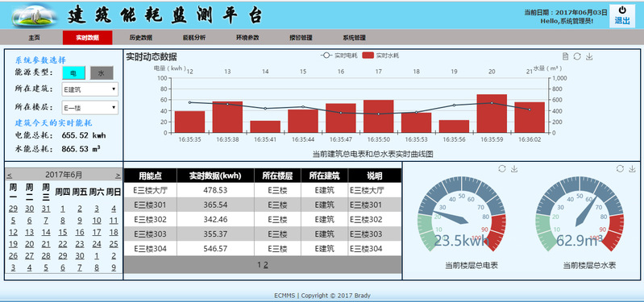Refresh the floor electricity meter gauge
This screenshot has width=644, height=302.
point(502,168)
